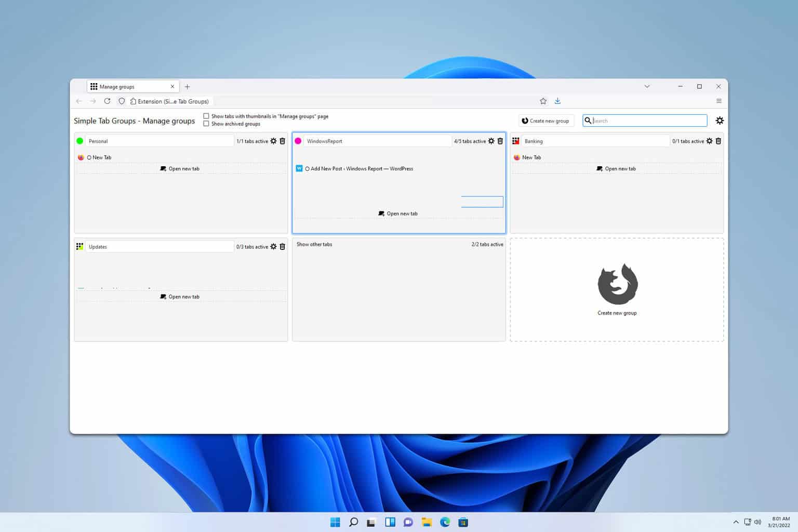This screenshot has width=798, height=532.
Task: Launch Microsoft Edge from taskbar
Action: [445, 522]
